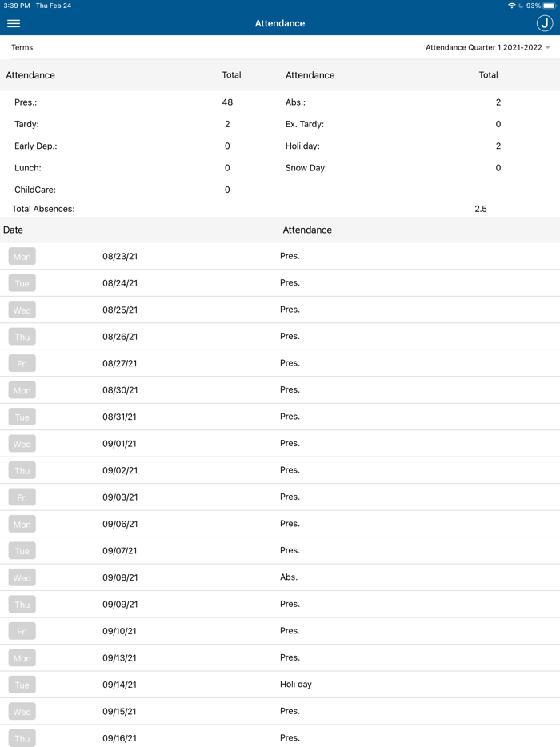Tap the Mon badge beside 08/23/21

[x=22, y=256]
